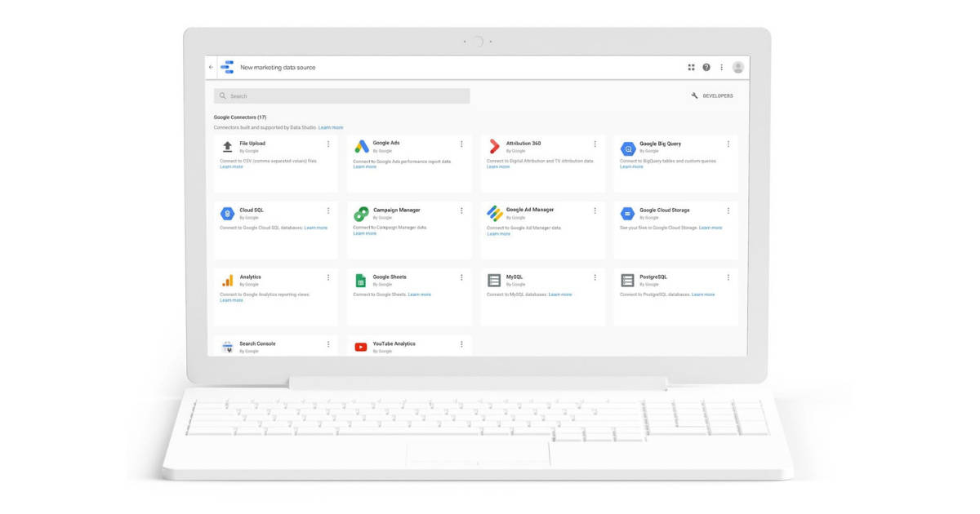Click the user account avatar
The image size is (980, 514).
738,67
